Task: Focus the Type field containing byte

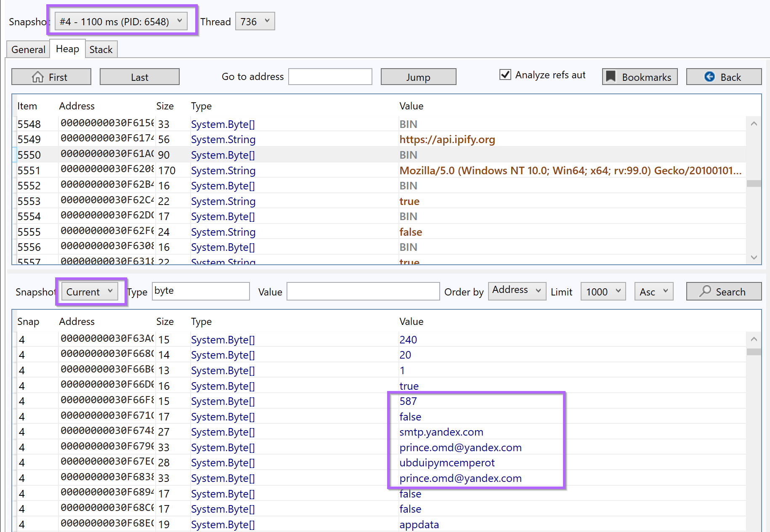Action: point(201,291)
